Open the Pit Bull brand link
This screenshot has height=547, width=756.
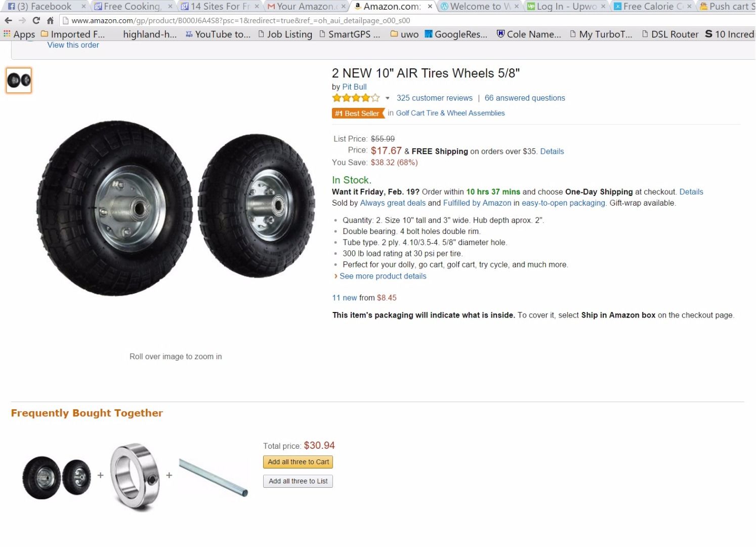(354, 87)
